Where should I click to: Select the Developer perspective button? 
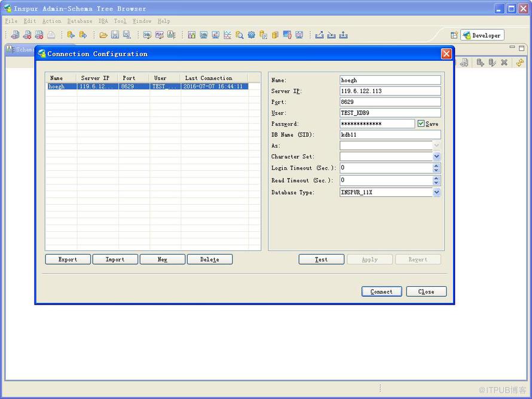(482, 35)
